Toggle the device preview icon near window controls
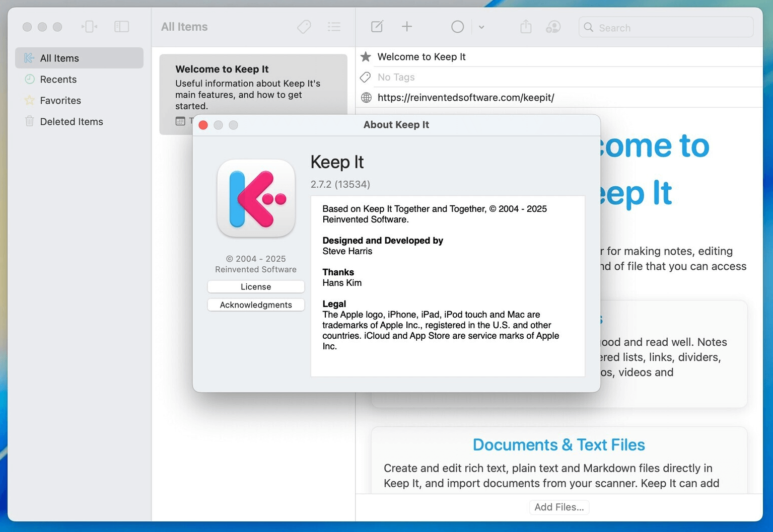This screenshot has width=773, height=532. [89, 26]
